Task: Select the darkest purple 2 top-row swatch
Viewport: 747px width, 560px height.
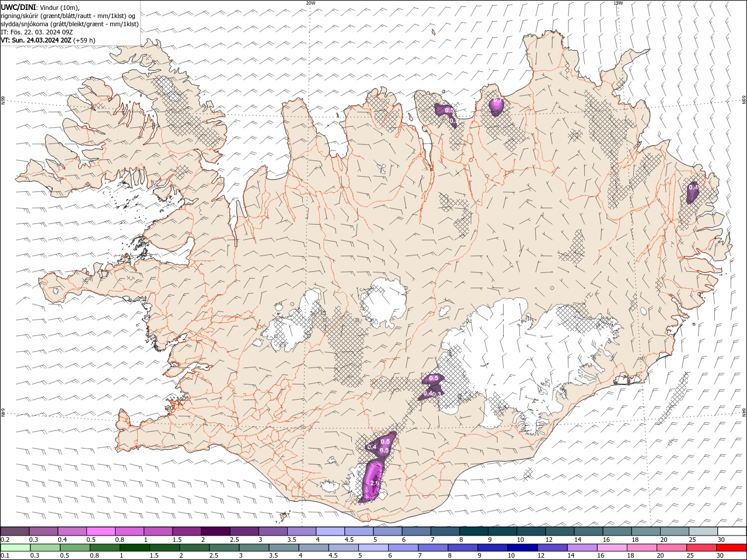Action: coord(215,531)
